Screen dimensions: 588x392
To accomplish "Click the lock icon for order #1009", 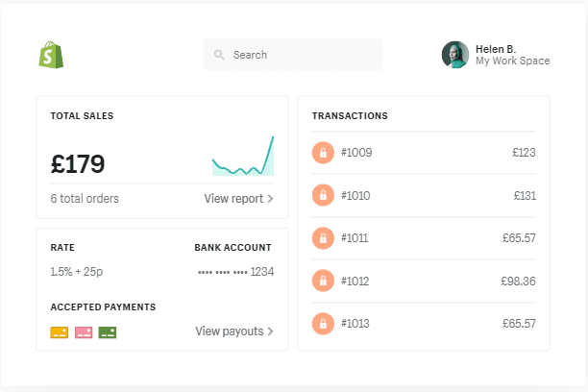I will point(323,153).
